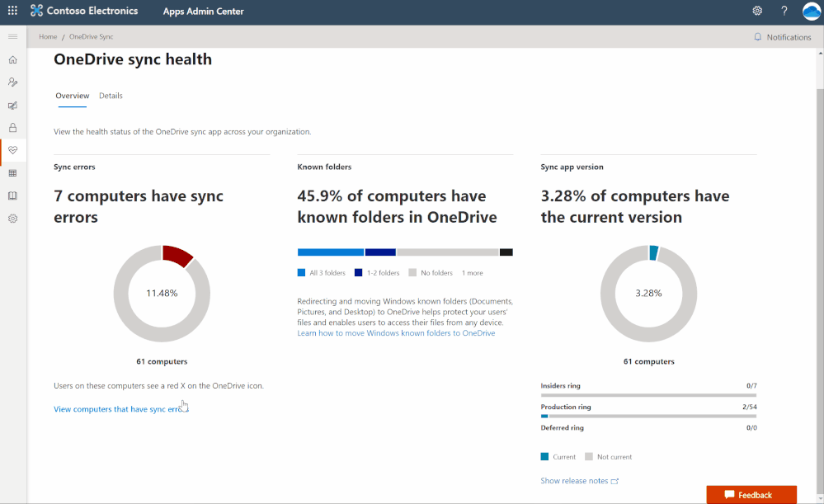The image size is (824, 504).
Task: Click the red sync errors donut segment
Action: tap(177, 255)
